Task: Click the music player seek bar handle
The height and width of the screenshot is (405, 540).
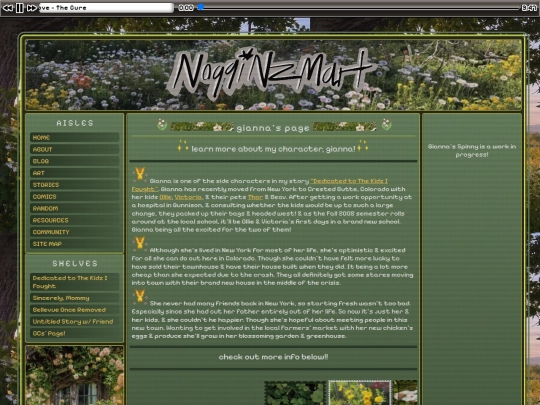Action: pyautogui.click(x=201, y=7)
